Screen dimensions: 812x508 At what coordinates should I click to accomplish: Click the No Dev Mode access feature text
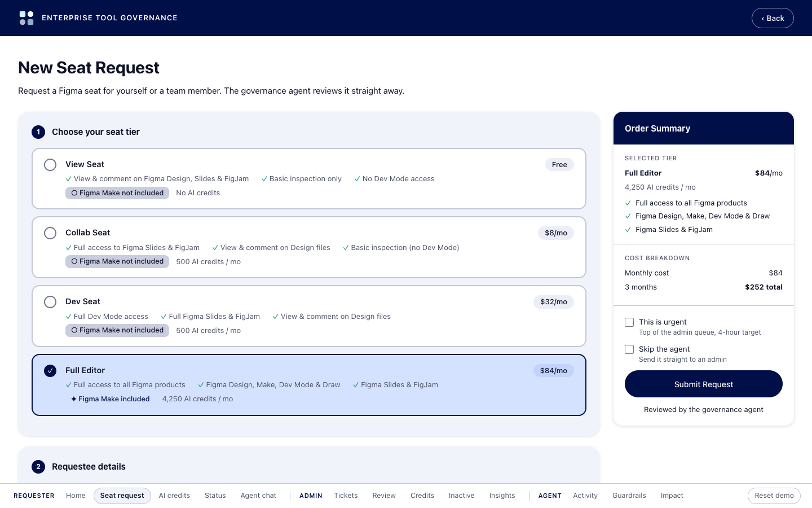398,179
